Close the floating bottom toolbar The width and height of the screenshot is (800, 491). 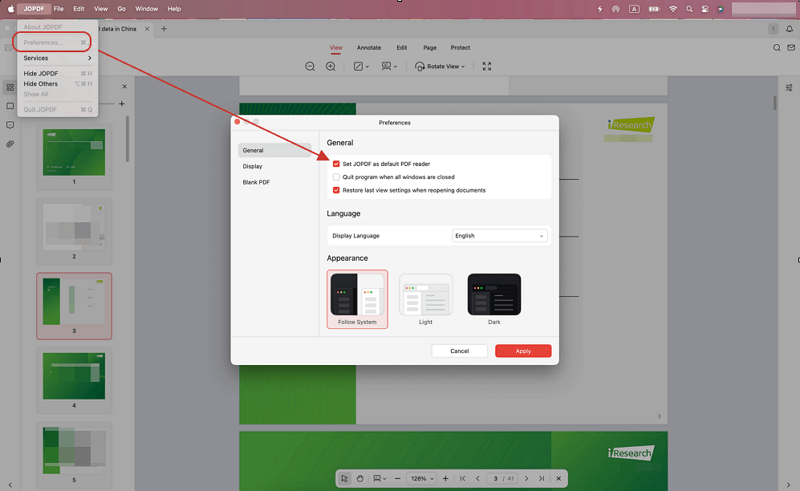click(558, 478)
